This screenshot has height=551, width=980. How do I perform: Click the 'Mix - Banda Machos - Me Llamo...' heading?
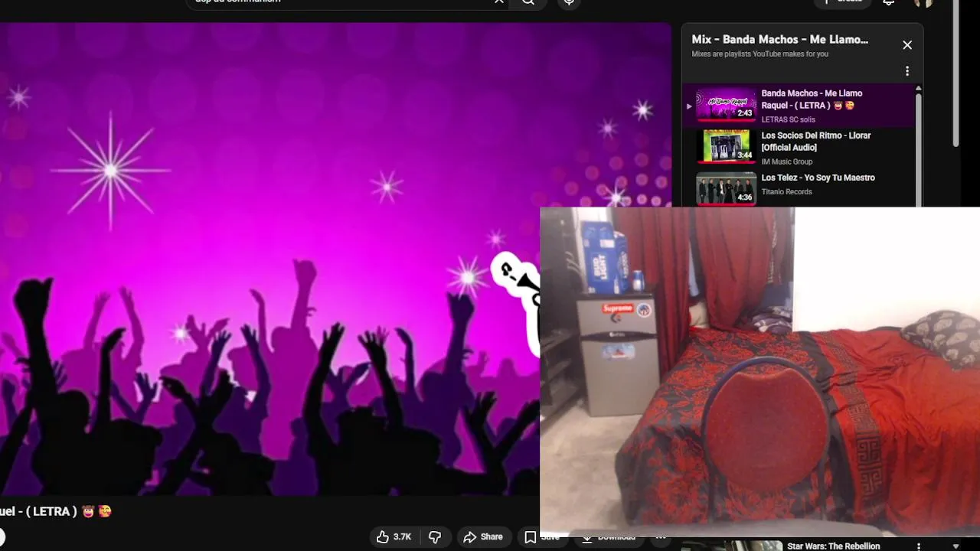pyautogui.click(x=779, y=39)
